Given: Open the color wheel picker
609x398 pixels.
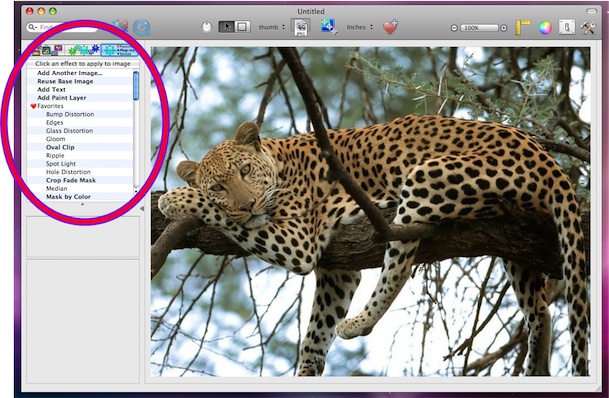Looking at the screenshot, I should (545, 28).
